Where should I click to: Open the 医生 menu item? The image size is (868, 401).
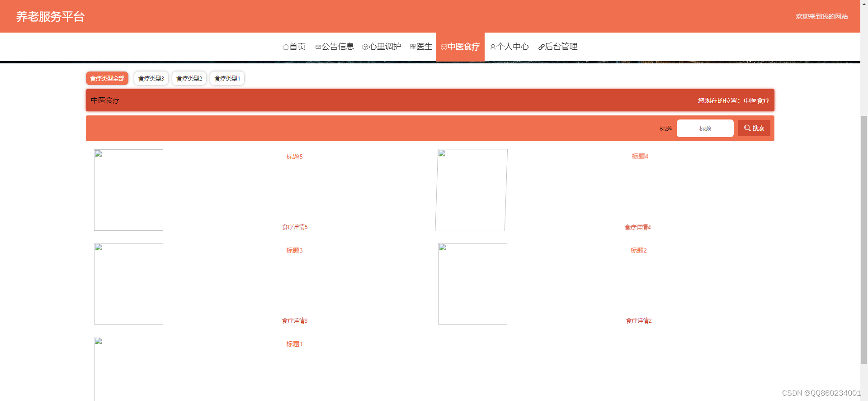coord(421,47)
